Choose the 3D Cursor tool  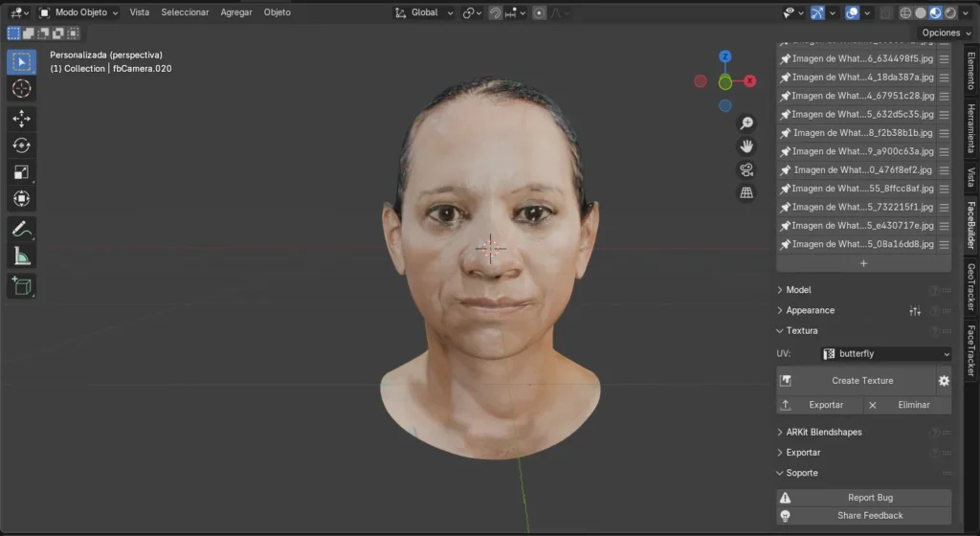(x=21, y=89)
